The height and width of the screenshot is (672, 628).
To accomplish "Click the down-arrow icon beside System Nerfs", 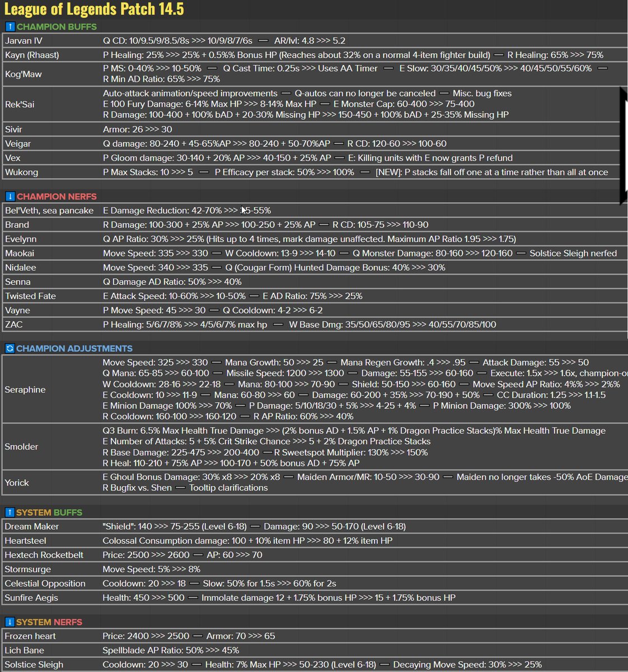I will [10, 622].
